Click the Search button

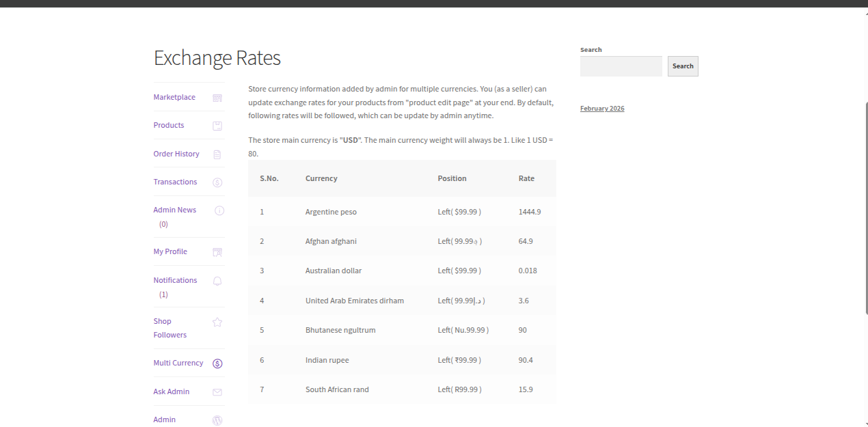[x=683, y=66]
